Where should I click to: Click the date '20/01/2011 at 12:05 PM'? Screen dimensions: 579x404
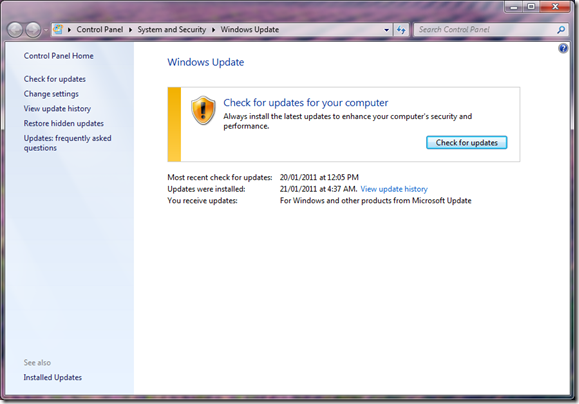tap(319, 177)
